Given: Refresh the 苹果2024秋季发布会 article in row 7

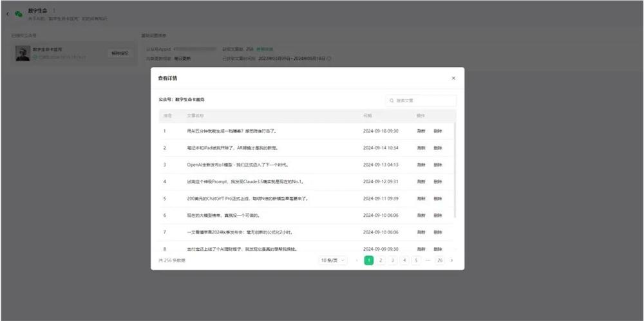Looking at the screenshot, I should click(421, 232).
